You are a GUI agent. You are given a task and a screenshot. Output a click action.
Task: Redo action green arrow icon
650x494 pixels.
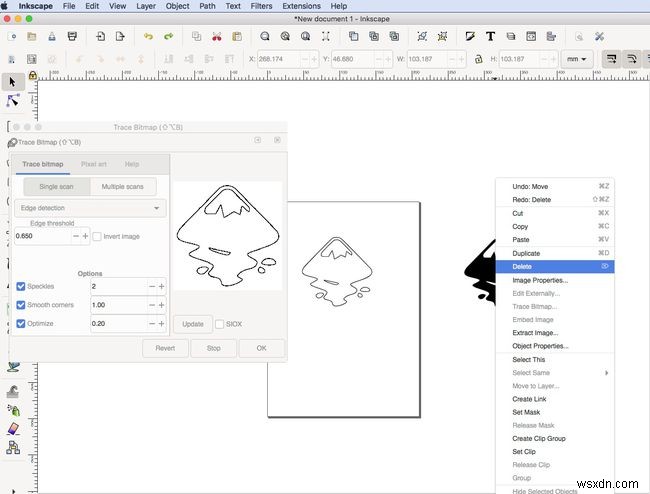tap(168, 36)
